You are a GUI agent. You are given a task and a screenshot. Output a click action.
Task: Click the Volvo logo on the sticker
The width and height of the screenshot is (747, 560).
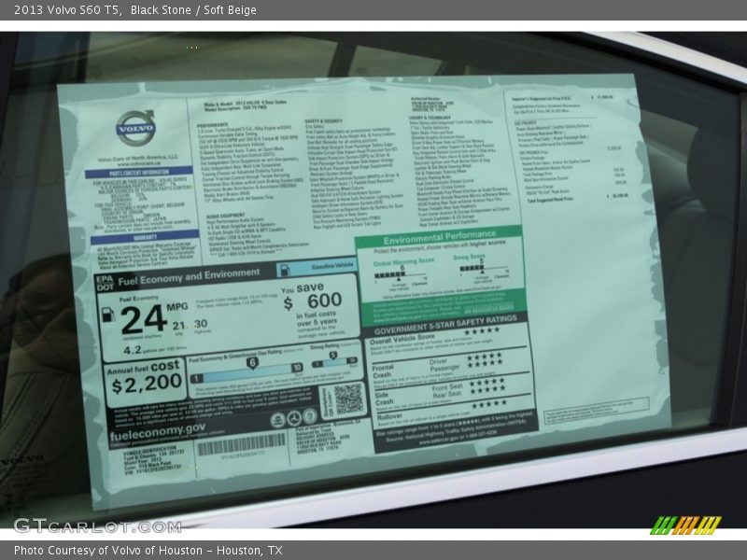point(135,127)
